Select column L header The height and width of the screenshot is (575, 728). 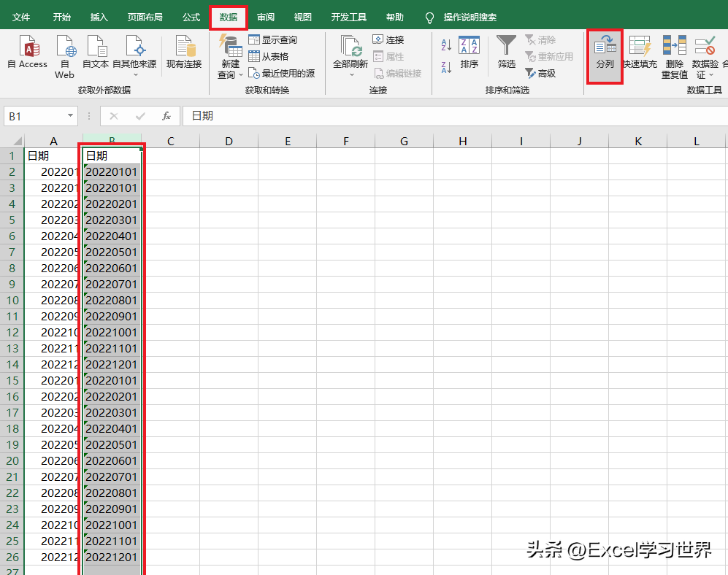click(697, 141)
